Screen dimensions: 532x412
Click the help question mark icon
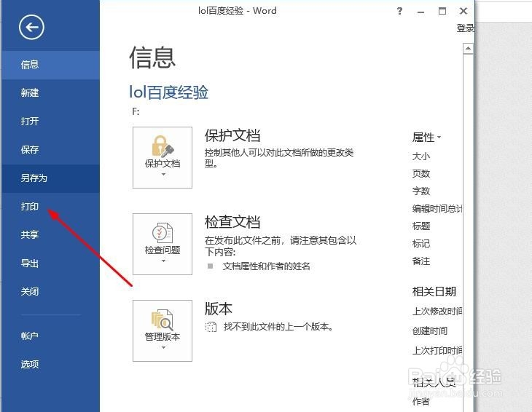(x=399, y=11)
